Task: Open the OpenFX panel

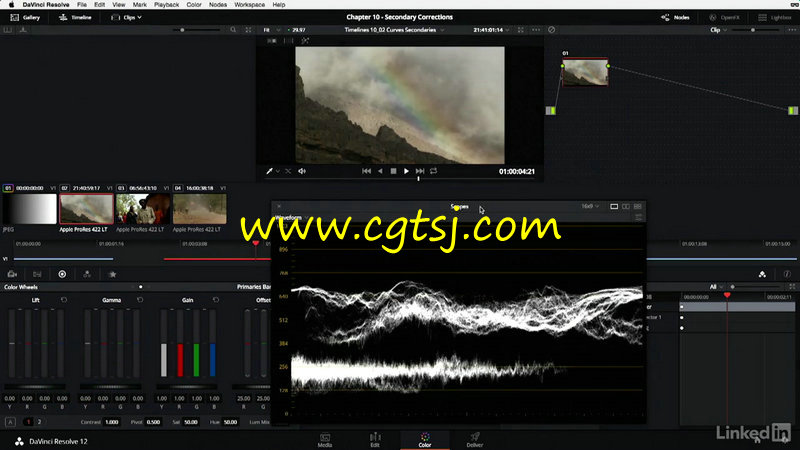Action: (724, 17)
